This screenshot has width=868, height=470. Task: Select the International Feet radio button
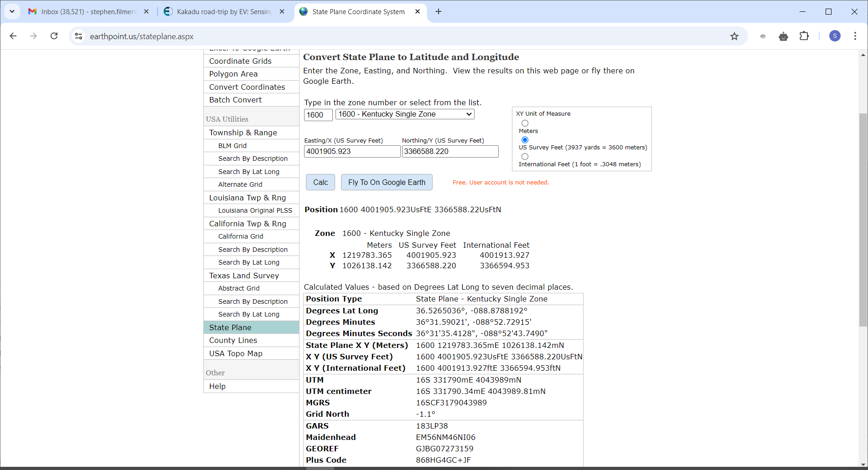click(x=525, y=156)
